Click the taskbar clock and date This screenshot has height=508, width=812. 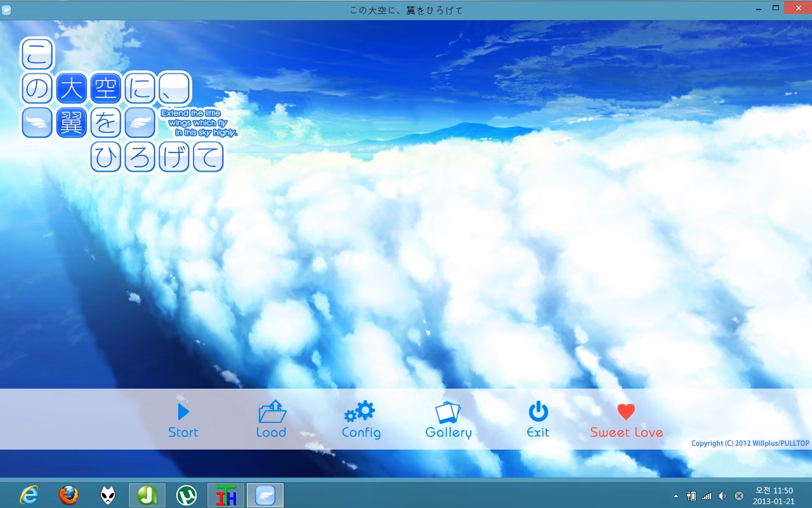pyautogui.click(x=773, y=495)
